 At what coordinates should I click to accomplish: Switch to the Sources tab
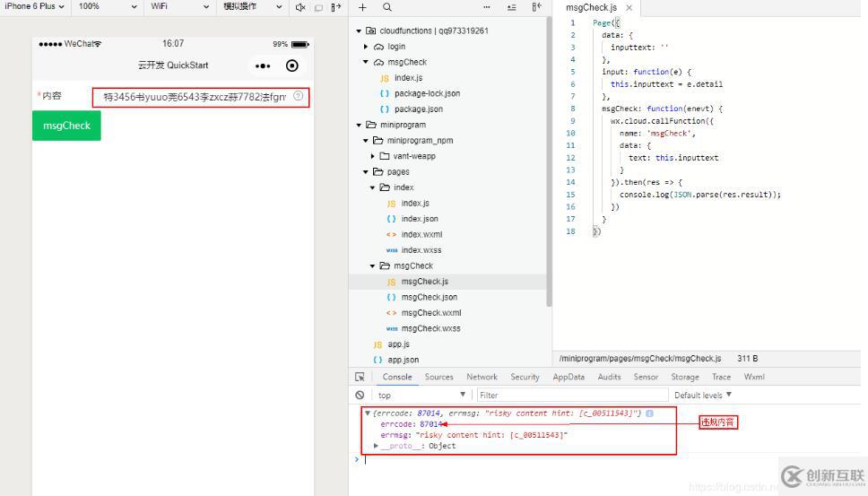tap(439, 377)
